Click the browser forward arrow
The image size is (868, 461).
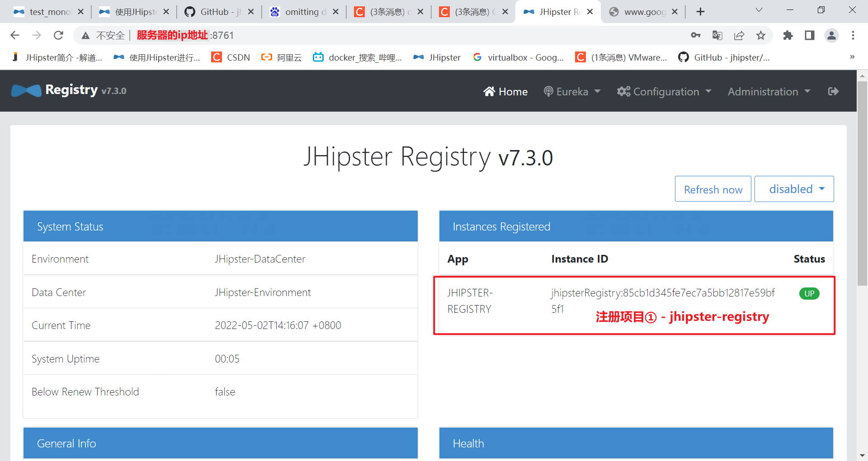(37, 35)
